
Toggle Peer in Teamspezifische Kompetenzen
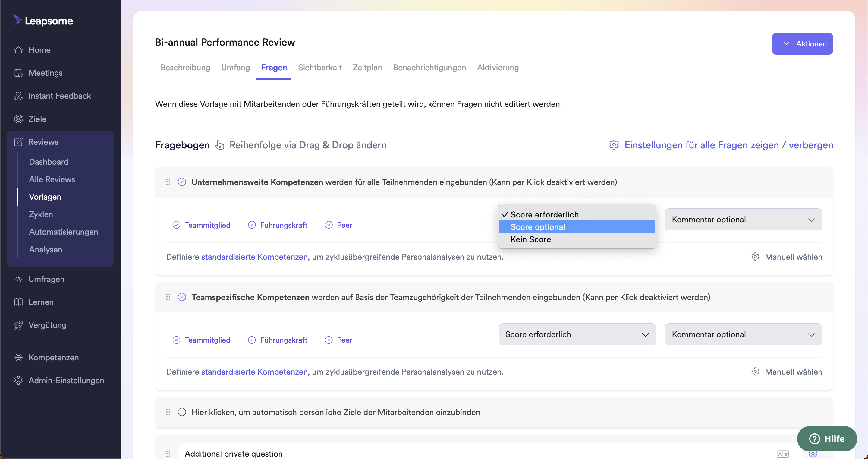pos(338,340)
